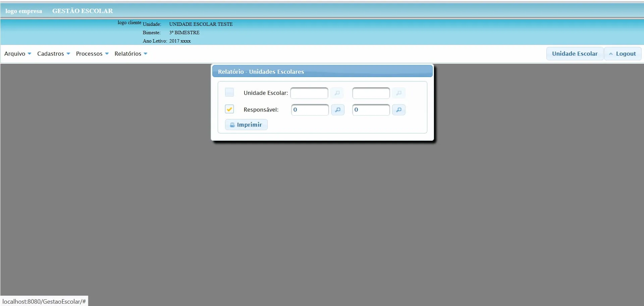
Task: Click the Imprimir button label
Action: pyautogui.click(x=249, y=125)
